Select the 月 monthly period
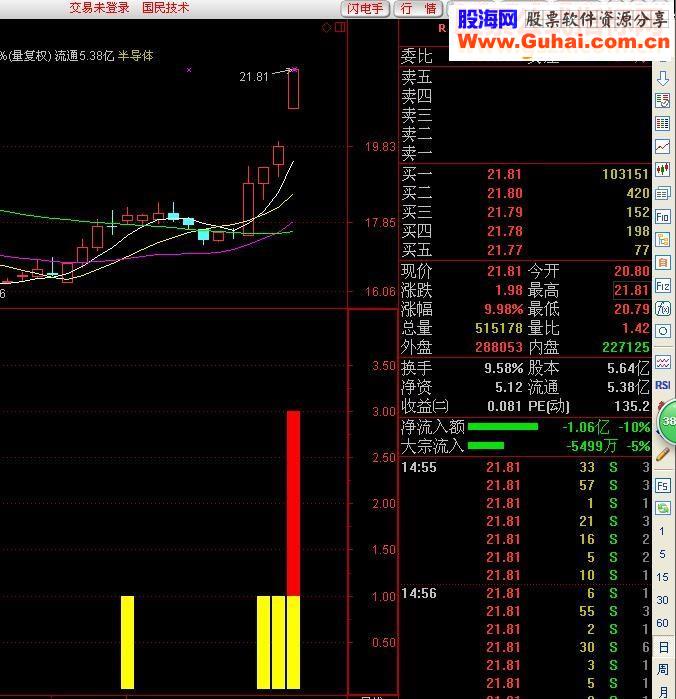The width and height of the screenshot is (676, 699). pyautogui.click(x=663, y=692)
